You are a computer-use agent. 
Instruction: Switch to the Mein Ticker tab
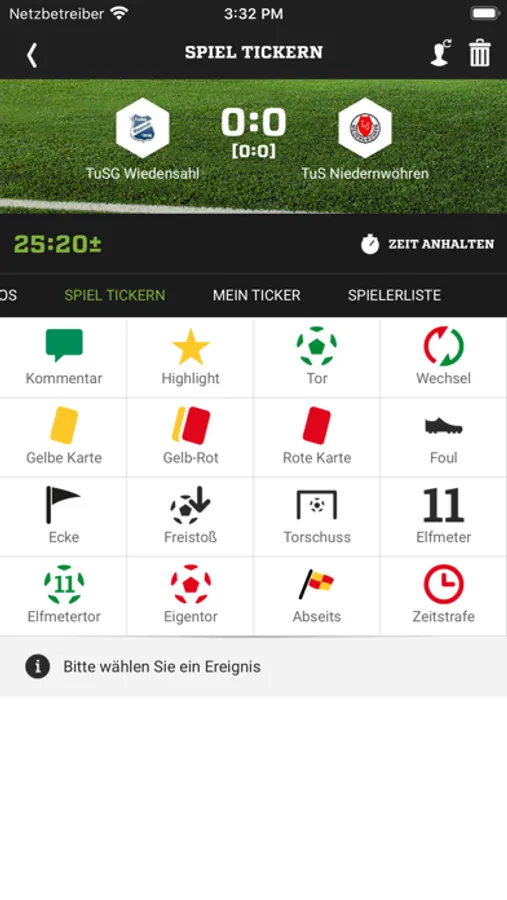(256, 295)
